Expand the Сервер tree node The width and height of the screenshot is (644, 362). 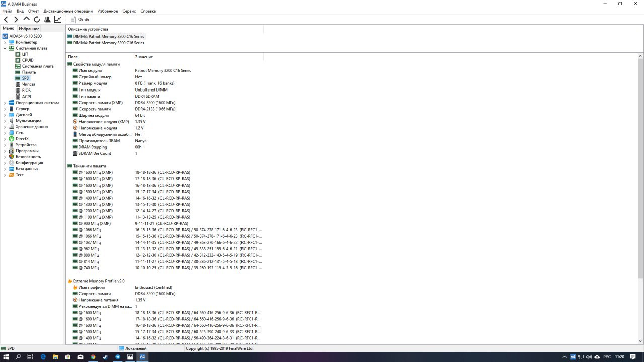point(5,109)
